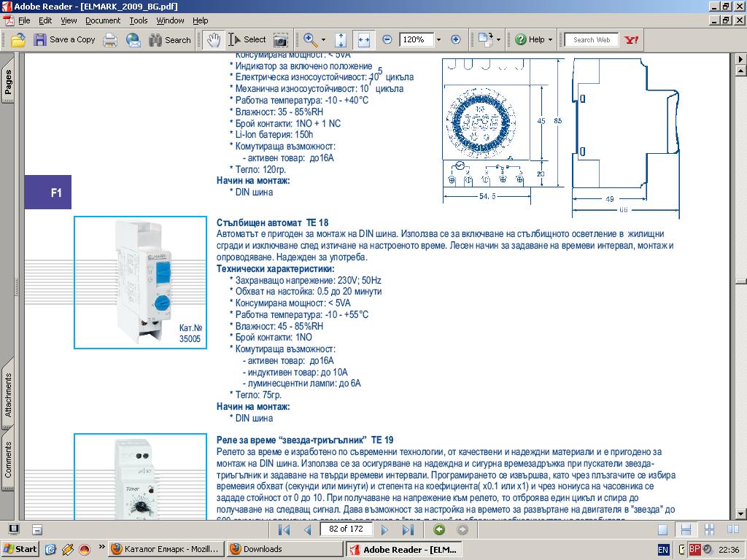Expand the page tools dropdown arrow

coord(498,40)
